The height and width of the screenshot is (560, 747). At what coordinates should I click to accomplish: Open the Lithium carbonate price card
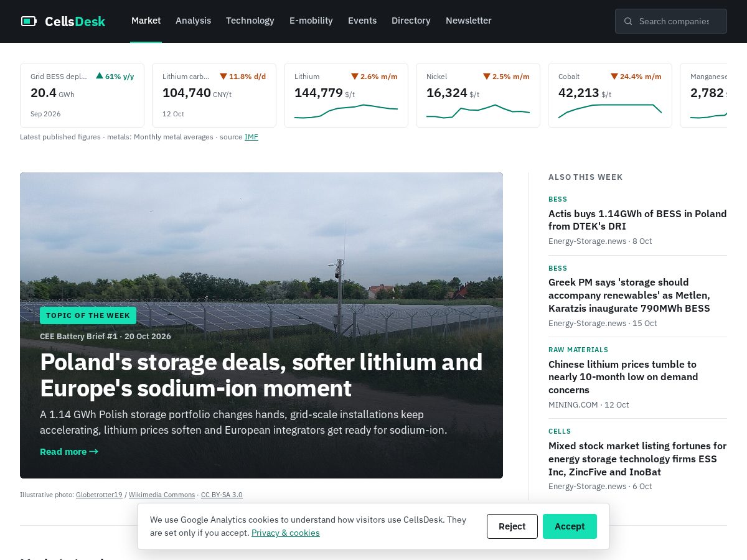click(x=214, y=95)
